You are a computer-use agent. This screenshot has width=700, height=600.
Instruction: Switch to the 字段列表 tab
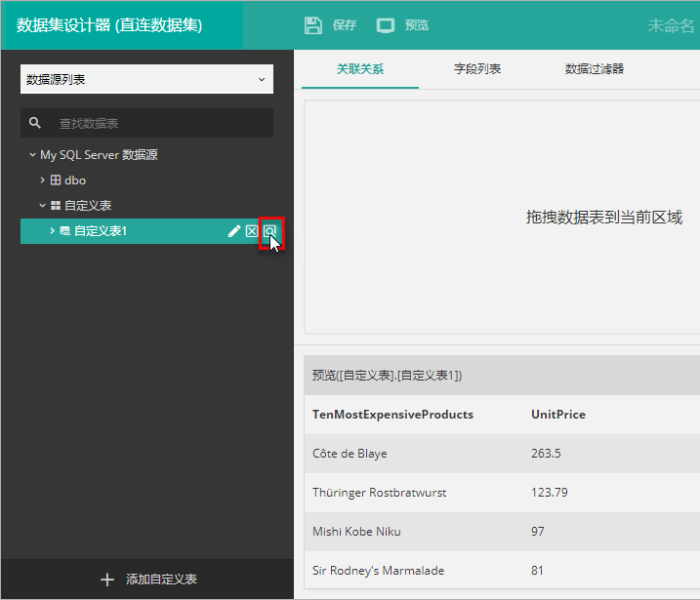477,69
